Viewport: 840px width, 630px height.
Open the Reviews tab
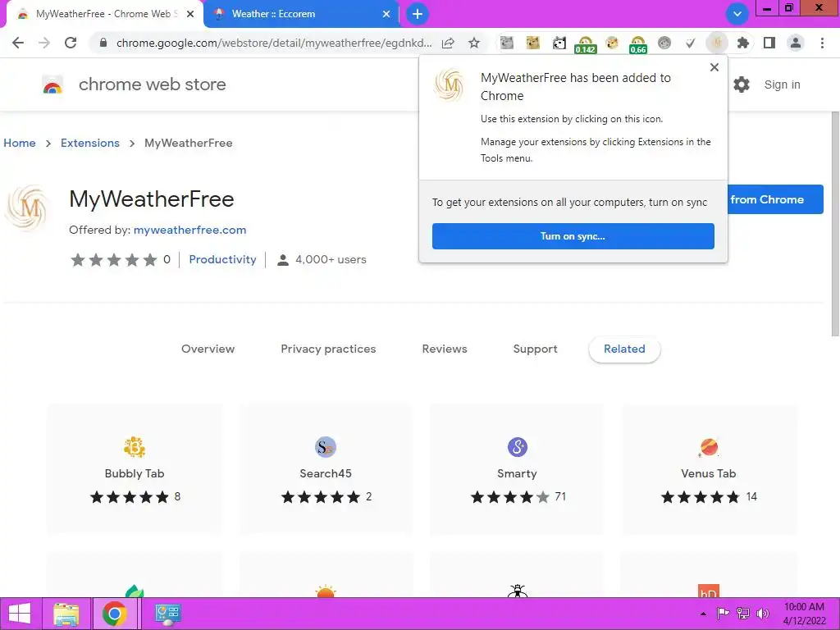click(445, 349)
